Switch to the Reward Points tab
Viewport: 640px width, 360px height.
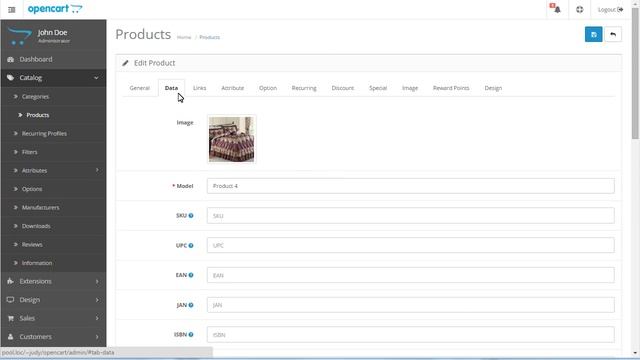coord(451,88)
